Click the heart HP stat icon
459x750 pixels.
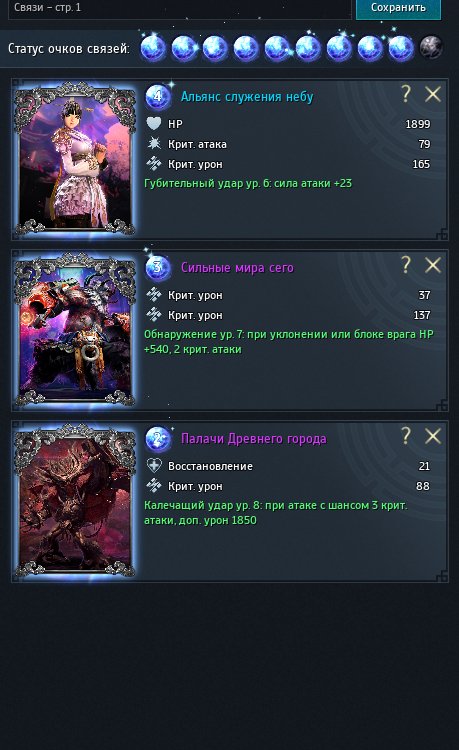(x=153, y=123)
